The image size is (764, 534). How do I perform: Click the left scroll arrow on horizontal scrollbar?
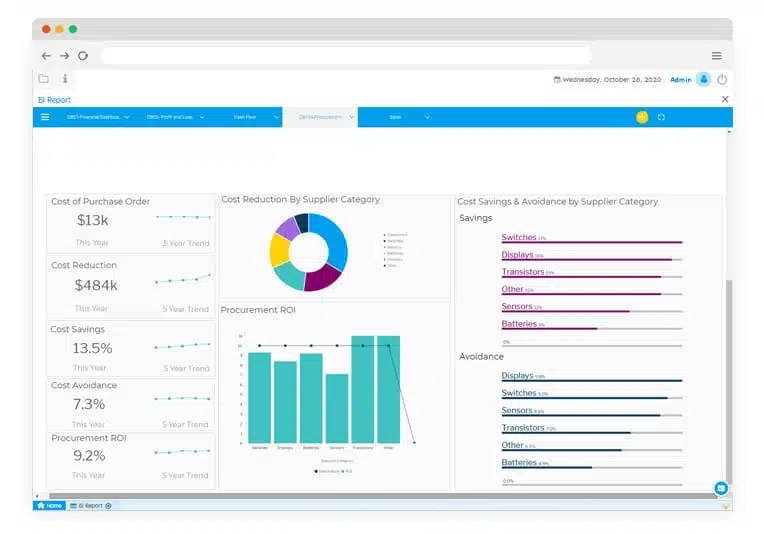[37, 496]
